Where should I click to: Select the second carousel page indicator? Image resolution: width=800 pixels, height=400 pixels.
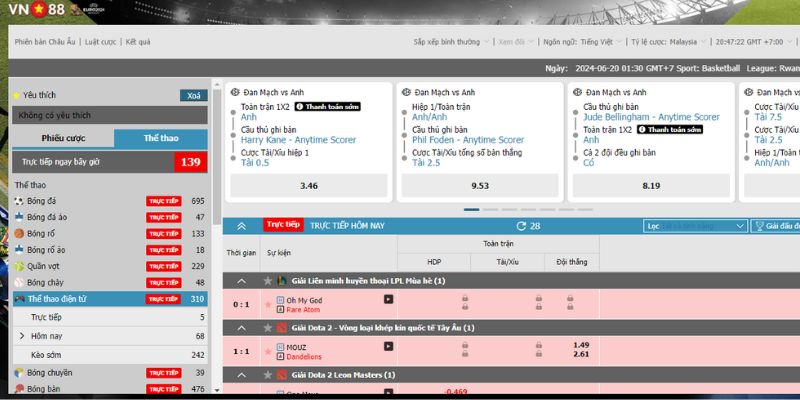[x=490, y=210]
